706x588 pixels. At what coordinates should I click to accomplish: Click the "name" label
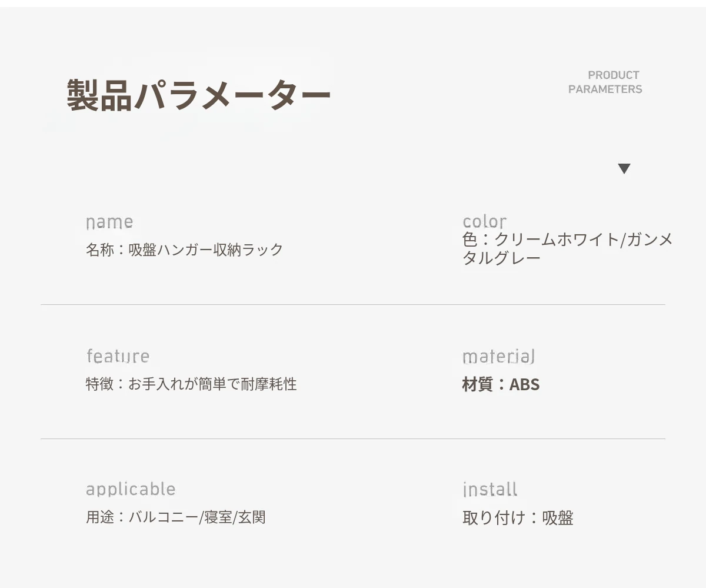109,222
